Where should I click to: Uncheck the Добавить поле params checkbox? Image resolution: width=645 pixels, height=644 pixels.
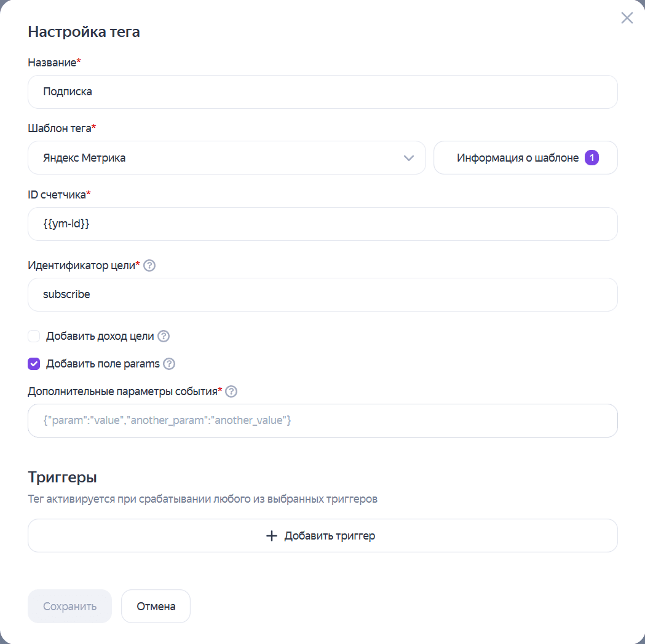pos(34,364)
